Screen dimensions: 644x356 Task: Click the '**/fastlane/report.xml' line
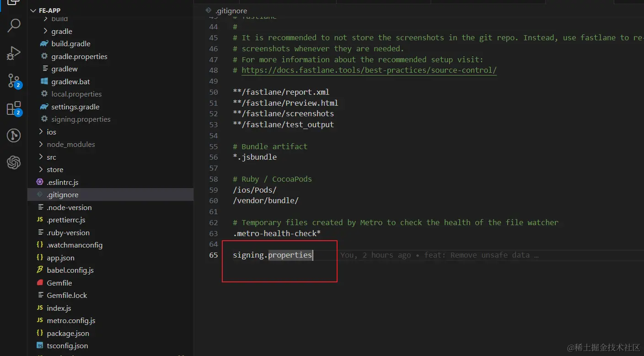(x=281, y=92)
